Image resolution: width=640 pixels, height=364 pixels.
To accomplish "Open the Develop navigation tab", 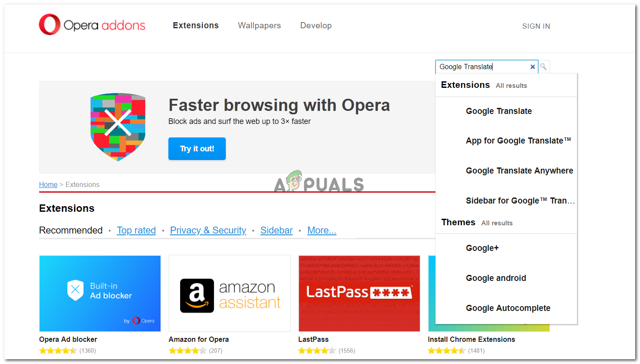I will tap(316, 26).
